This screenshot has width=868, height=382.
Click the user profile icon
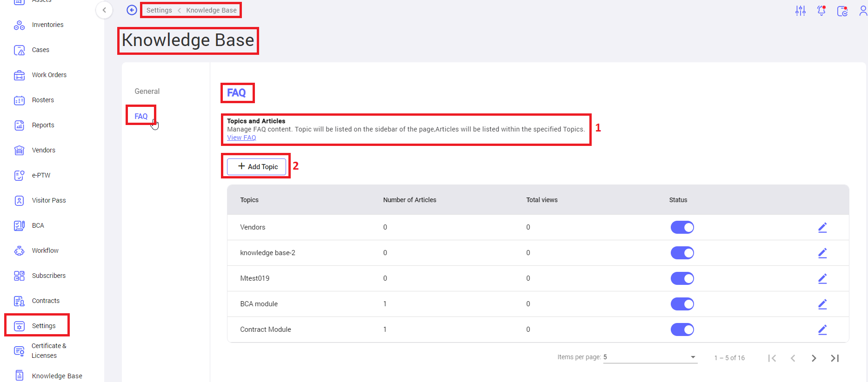coord(863,11)
